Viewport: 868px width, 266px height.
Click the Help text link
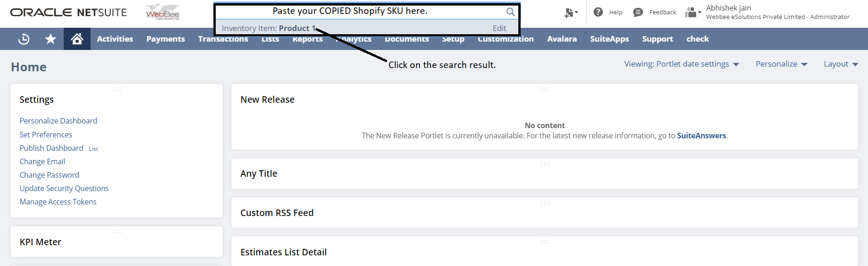[615, 12]
